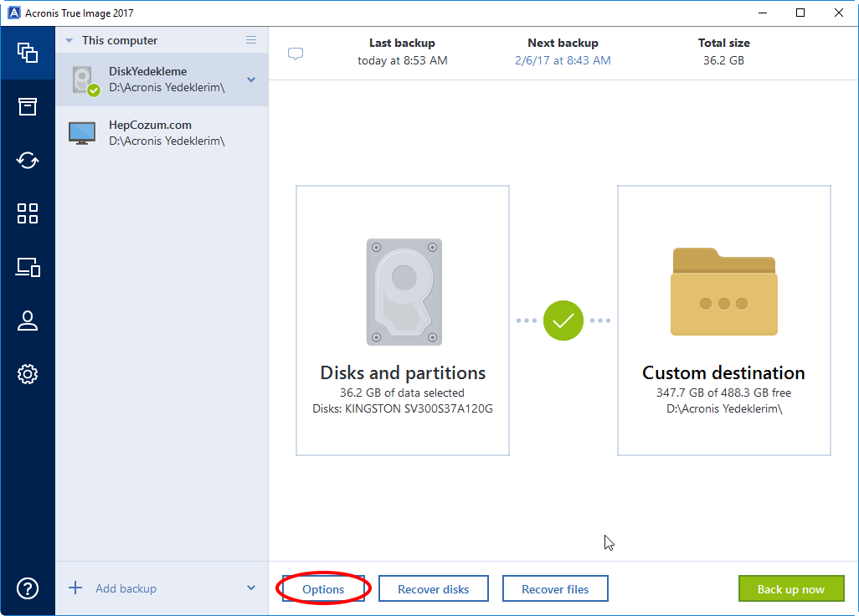
Task: Expand the DiskYedekleme backup chevron
Action: point(251,80)
